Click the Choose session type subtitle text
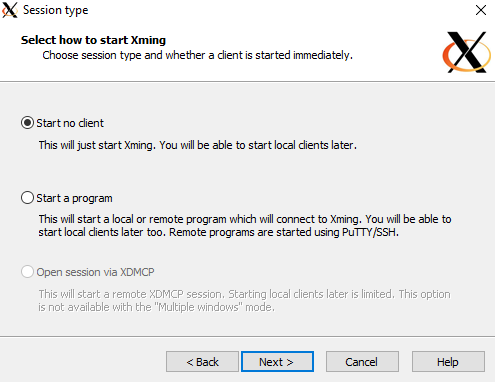 pyautogui.click(x=197, y=55)
